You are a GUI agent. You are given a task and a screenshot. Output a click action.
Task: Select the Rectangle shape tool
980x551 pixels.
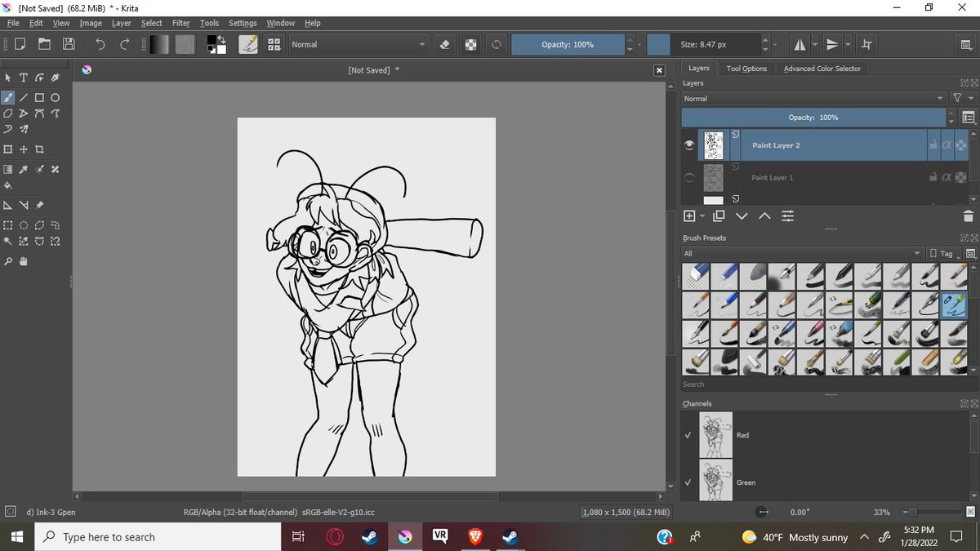(x=38, y=97)
